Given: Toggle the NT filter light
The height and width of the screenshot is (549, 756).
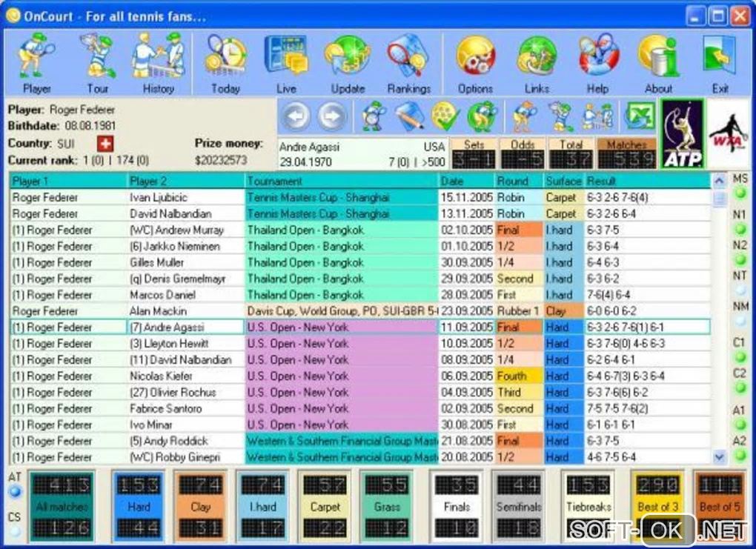Looking at the screenshot, I should click(x=740, y=290).
